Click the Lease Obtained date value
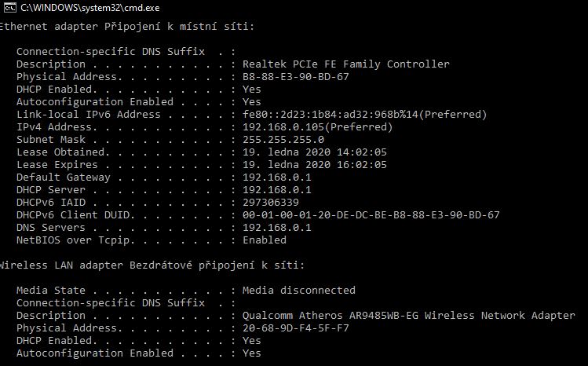Viewport: 588px width, 366px height. click(315, 152)
